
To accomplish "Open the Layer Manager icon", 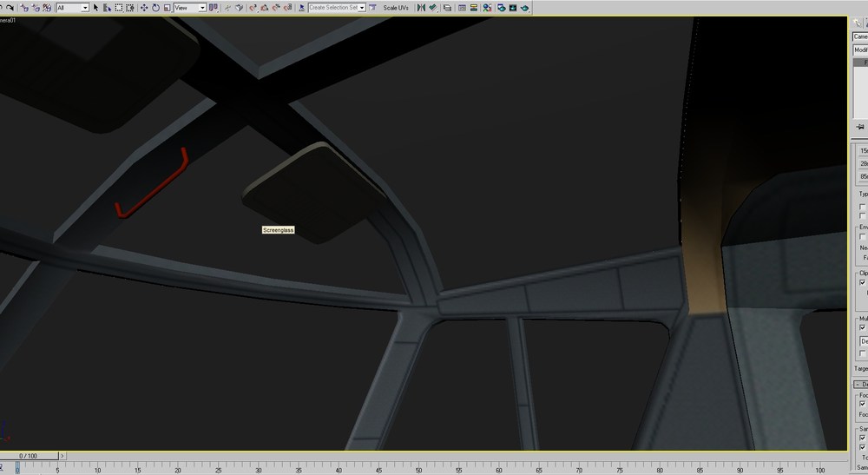I will (447, 8).
